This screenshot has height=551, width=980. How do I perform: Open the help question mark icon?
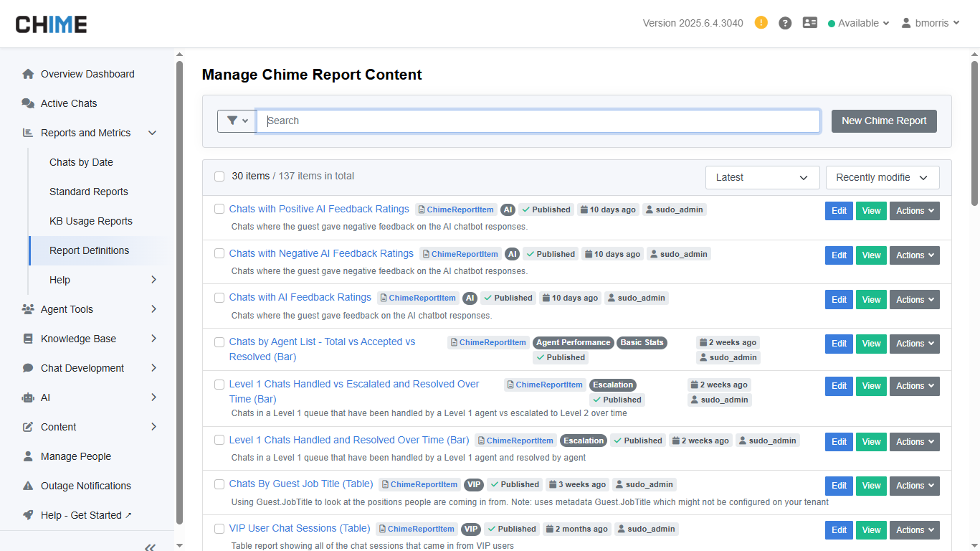tap(785, 23)
